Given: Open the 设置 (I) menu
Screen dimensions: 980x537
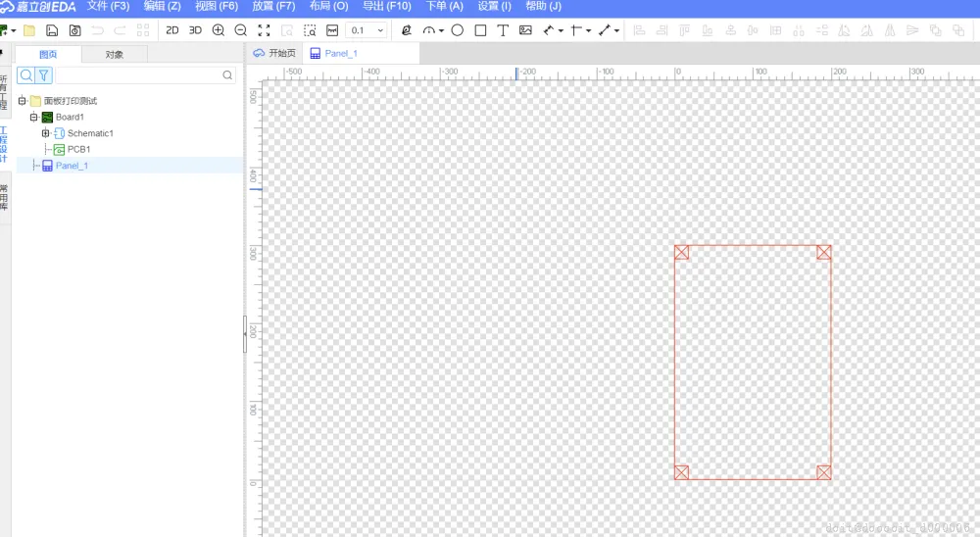Looking at the screenshot, I should (x=494, y=6).
